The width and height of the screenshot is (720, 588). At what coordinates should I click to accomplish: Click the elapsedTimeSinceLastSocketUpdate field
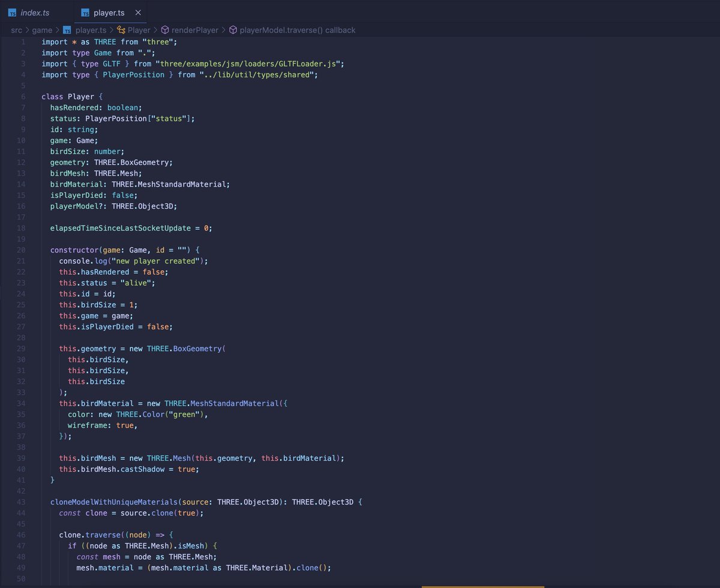121,228
